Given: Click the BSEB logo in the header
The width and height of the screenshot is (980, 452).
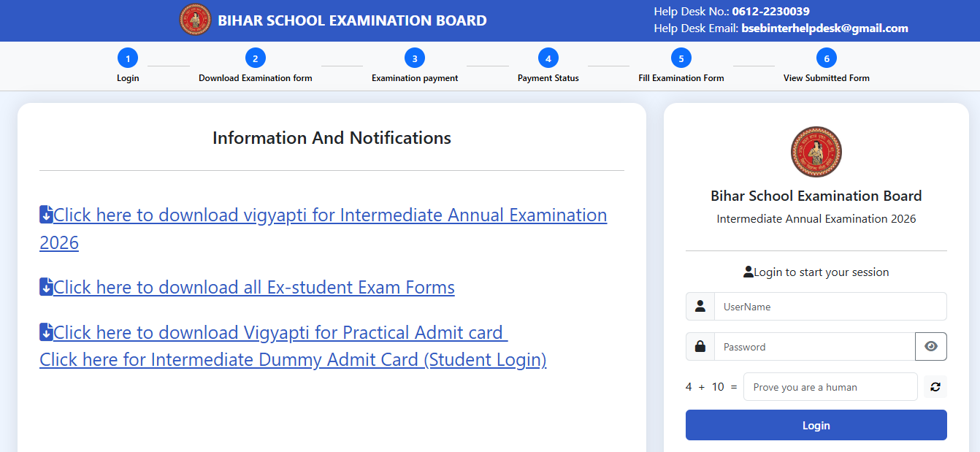Looking at the screenshot, I should [194, 20].
